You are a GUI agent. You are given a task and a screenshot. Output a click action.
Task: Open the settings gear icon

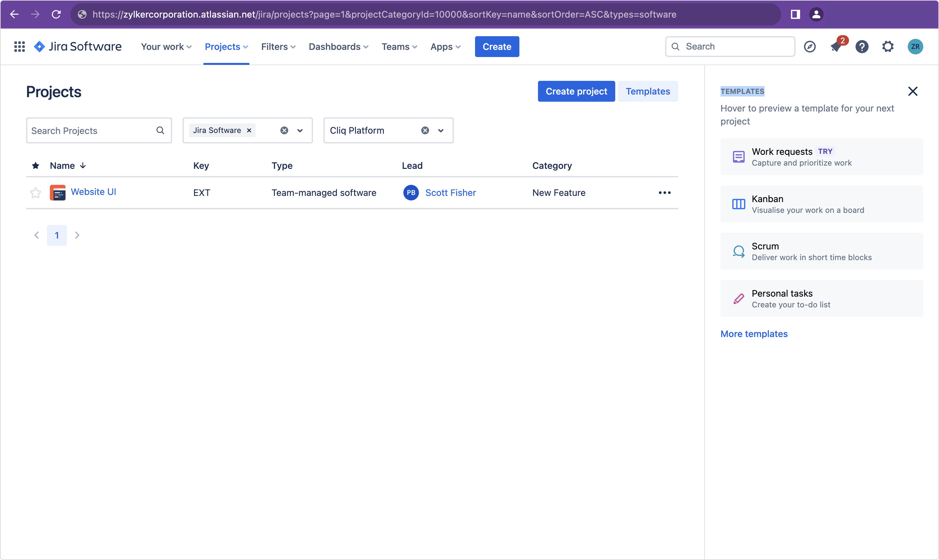(x=888, y=47)
